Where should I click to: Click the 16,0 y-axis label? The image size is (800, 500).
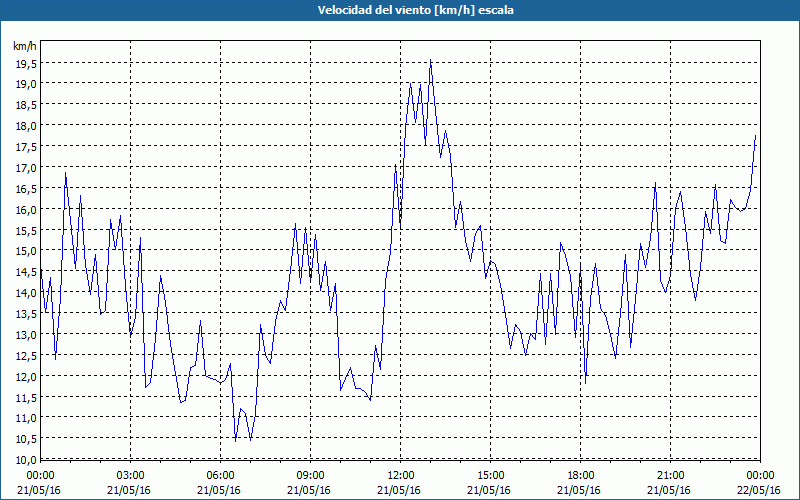25,209
